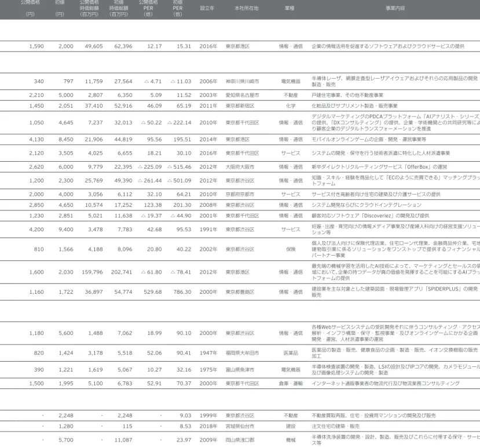Select the cell showing 62,396
The width and height of the screenshot is (480, 448).
(123, 46)
